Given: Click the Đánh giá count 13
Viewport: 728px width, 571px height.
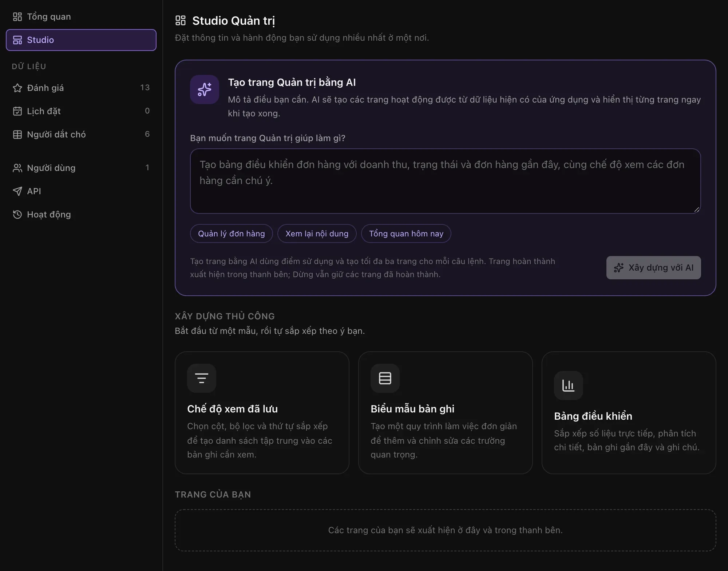Looking at the screenshot, I should pos(145,88).
